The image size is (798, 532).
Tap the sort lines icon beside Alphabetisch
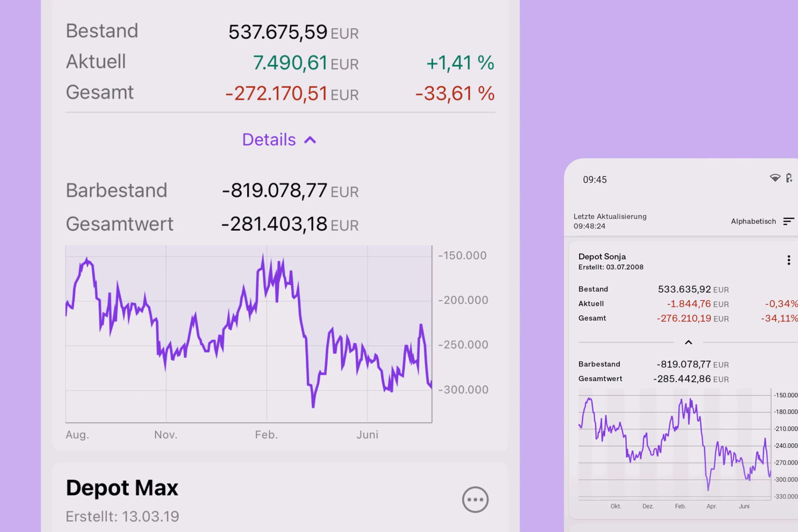[x=789, y=222]
